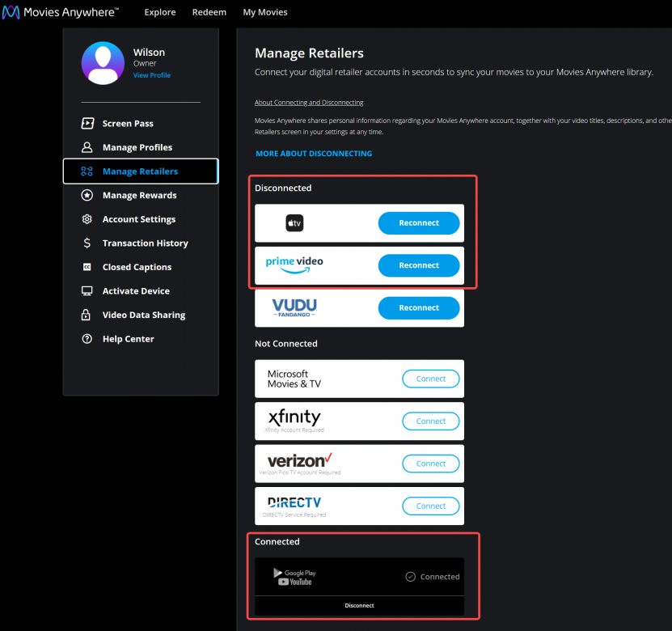Connect Microsoft Movies & TV
The image size is (672, 631).
(431, 379)
